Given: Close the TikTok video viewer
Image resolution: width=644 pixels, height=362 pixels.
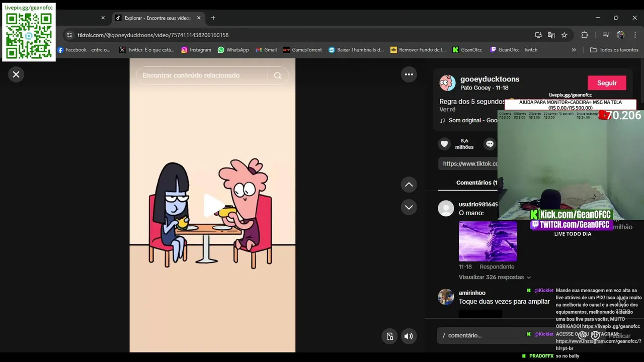Looking at the screenshot, I should click(x=16, y=74).
